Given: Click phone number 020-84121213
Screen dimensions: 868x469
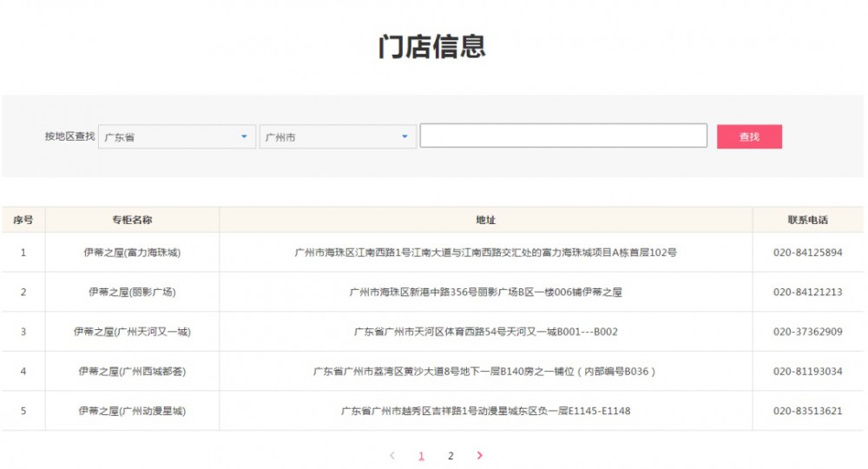Looking at the screenshot, I should point(807,292).
